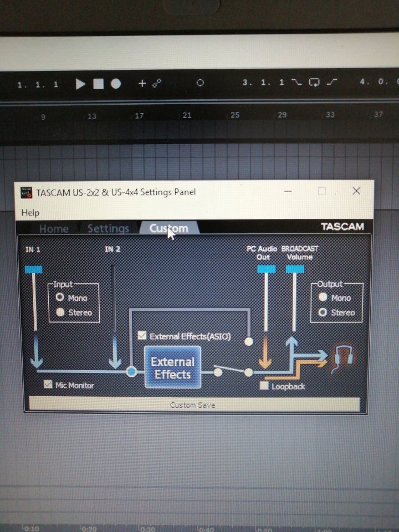Screen dimensions: 399x532
Task: Click the PC Audio Out fader handle
Action: (267, 269)
